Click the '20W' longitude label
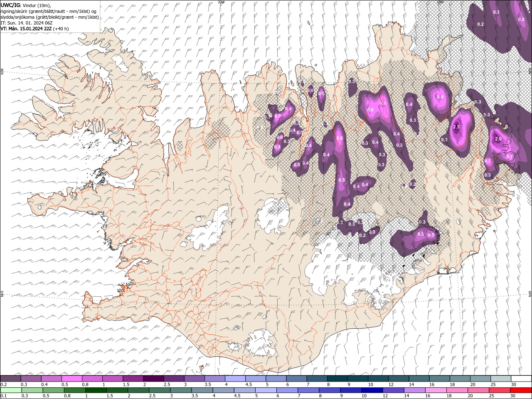Screen dimensions: 532x399 [221, 2]
